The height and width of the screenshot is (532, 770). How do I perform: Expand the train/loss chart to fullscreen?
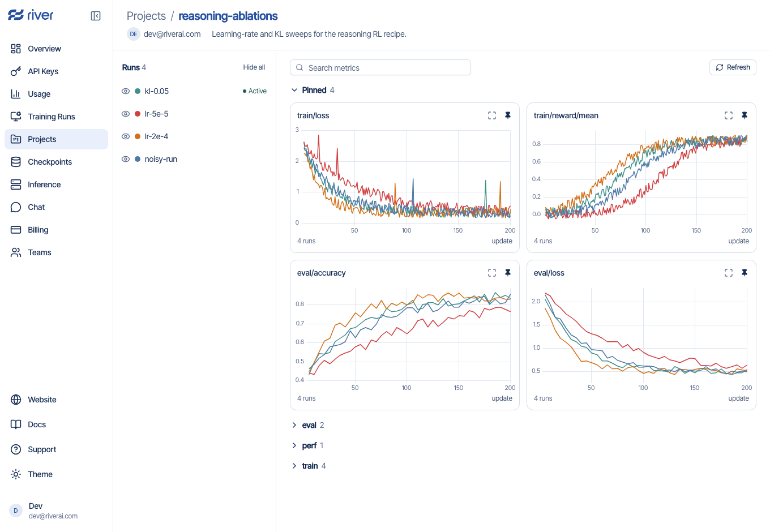click(492, 115)
